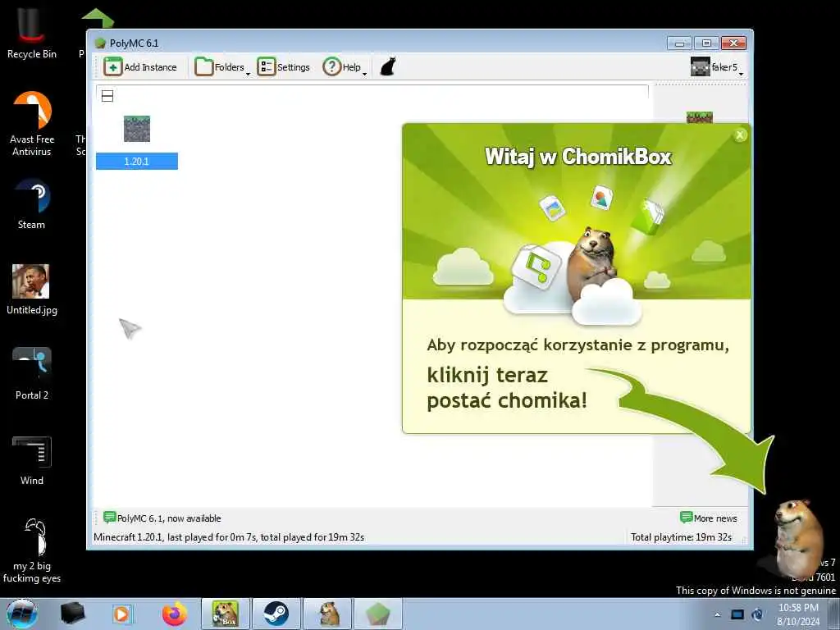Open PolyMC Settings
Viewport: 840px width, 630px height.
(283, 67)
